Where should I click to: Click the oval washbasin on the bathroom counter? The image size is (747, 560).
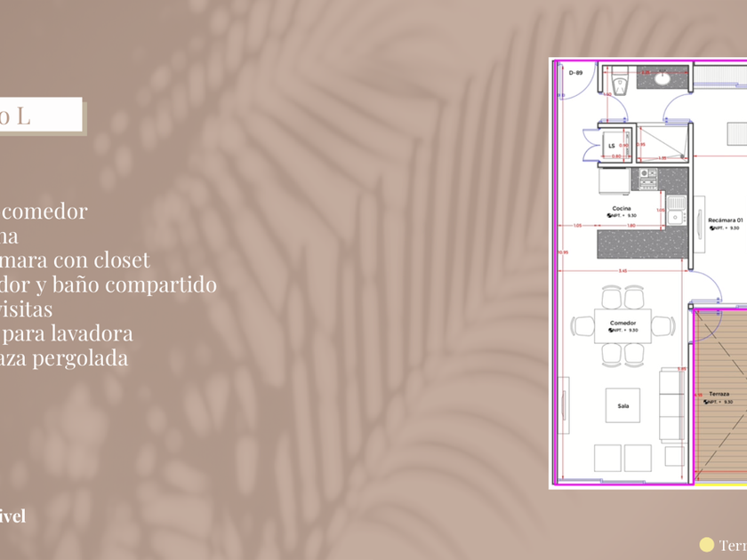pyautogui.click(x=663, y=79)
